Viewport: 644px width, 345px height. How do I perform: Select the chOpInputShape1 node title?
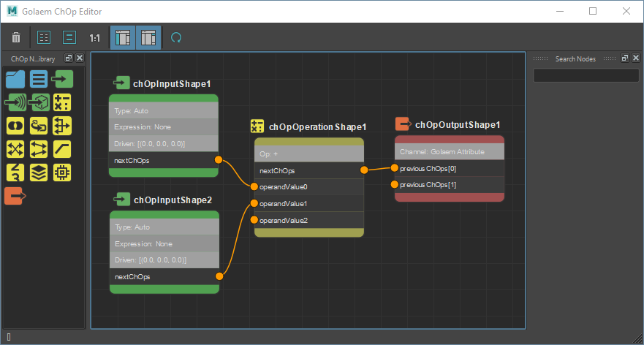[172, 84]
